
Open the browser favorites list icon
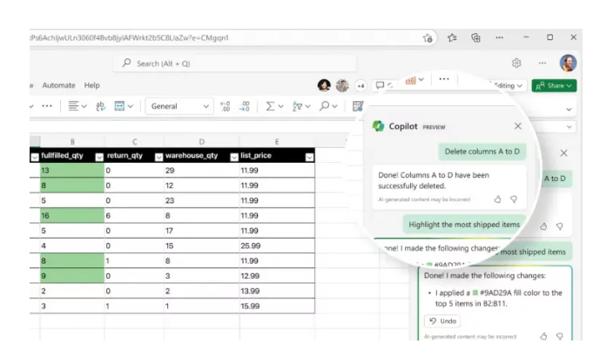click(452, 37)
